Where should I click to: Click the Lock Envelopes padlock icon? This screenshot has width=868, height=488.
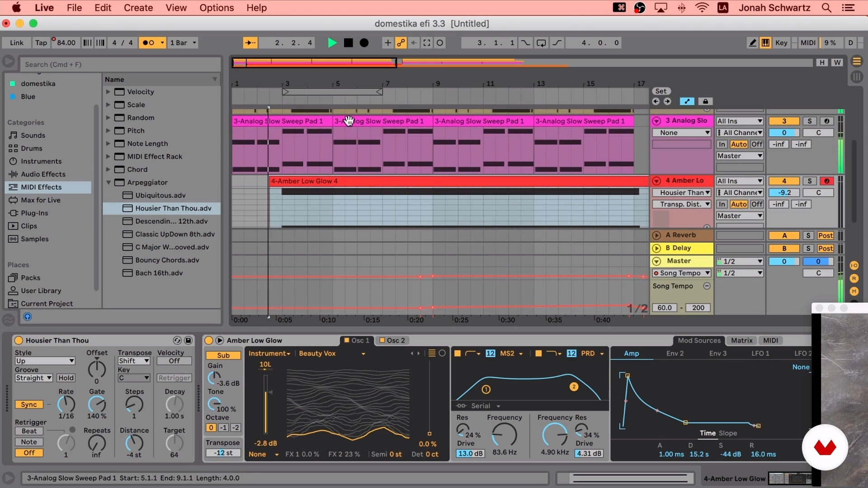point(705,101)
